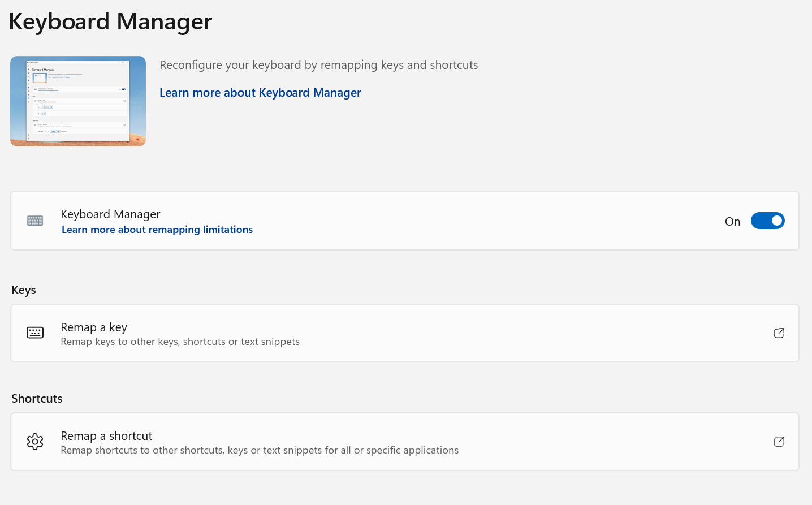Click the 'Reconfigure your keyboard' description text
Screen dimensions: 812x505
coord(319,65)
